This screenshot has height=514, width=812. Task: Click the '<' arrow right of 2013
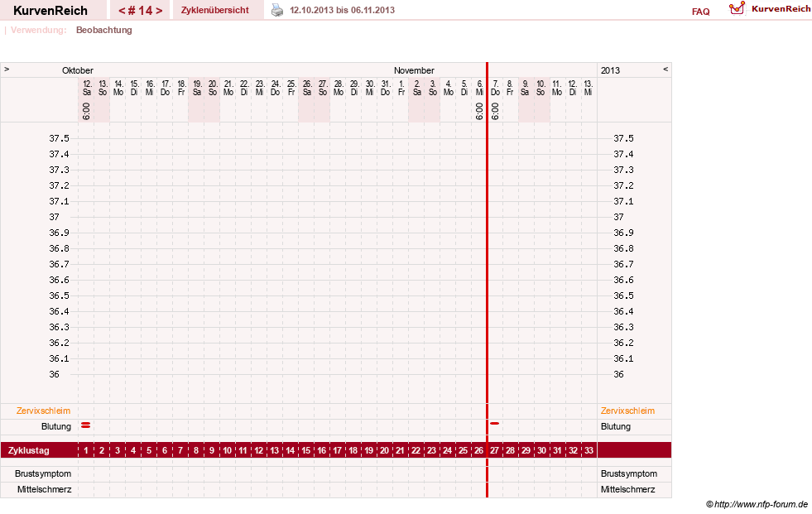click(x=665, y=69)
